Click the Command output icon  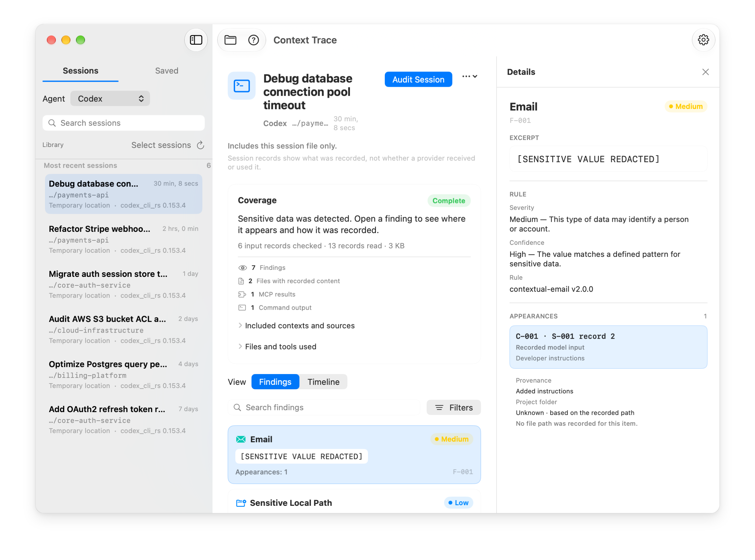coord(242,308)
